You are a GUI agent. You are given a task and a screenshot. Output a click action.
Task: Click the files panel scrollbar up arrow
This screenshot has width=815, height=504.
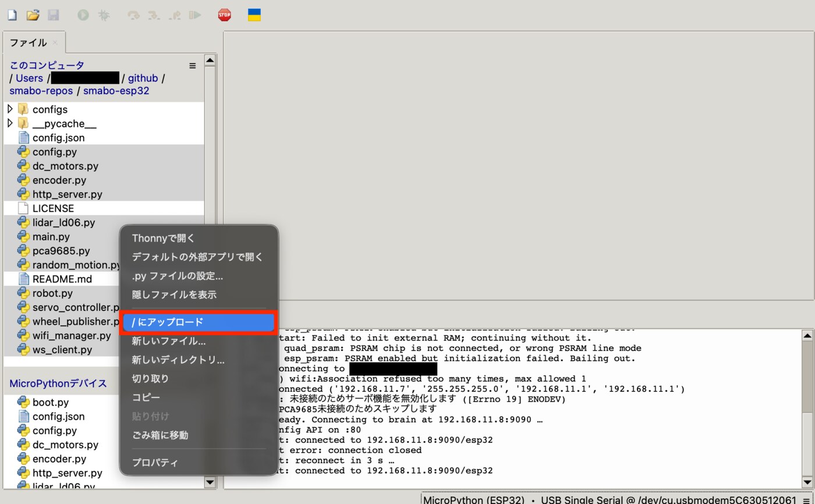[x=210, y=60]
